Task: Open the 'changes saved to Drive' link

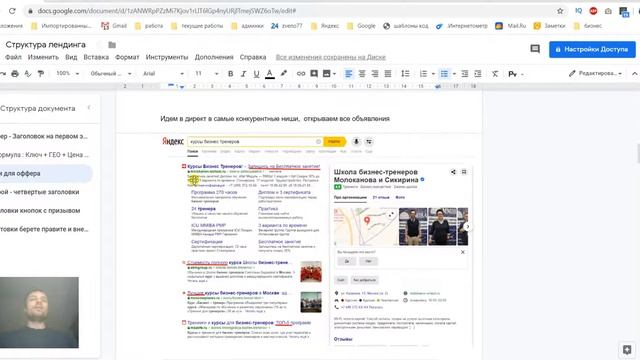Action: click(331, 57)
